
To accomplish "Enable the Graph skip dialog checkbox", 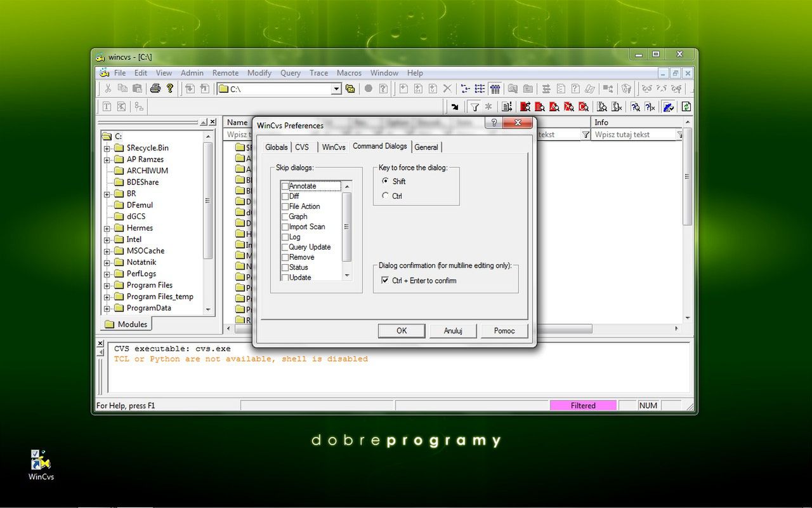I will [285, 217].
